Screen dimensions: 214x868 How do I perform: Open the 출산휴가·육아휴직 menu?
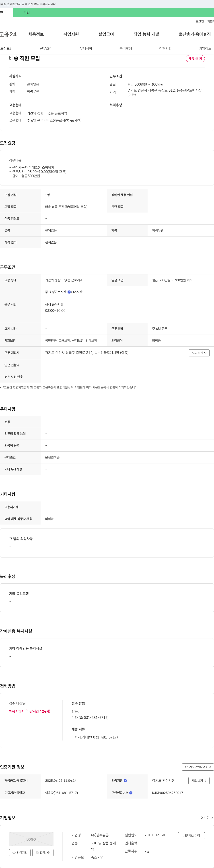[x=195, y=34]
